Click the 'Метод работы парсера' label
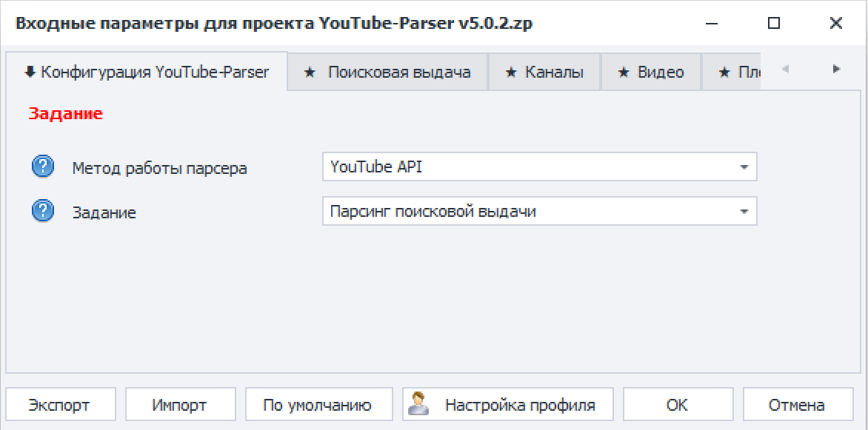The height and width of the screenshot is (430, 868). (159, 168)
